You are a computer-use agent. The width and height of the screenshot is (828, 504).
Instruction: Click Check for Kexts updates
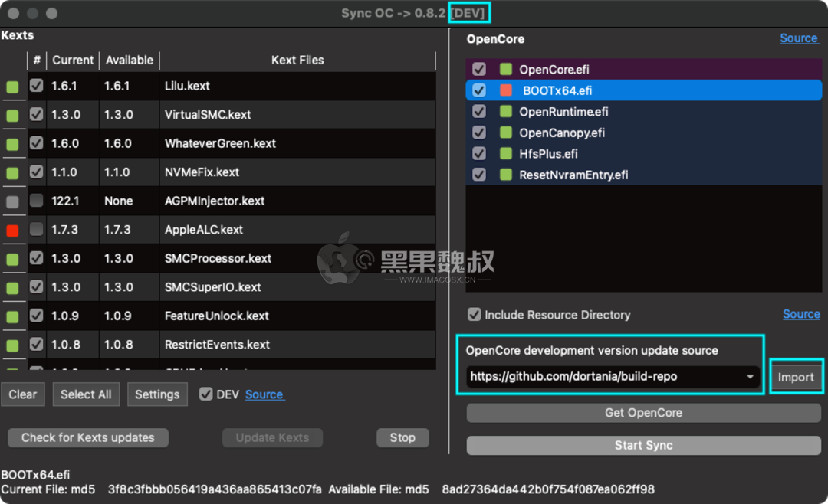87,437
